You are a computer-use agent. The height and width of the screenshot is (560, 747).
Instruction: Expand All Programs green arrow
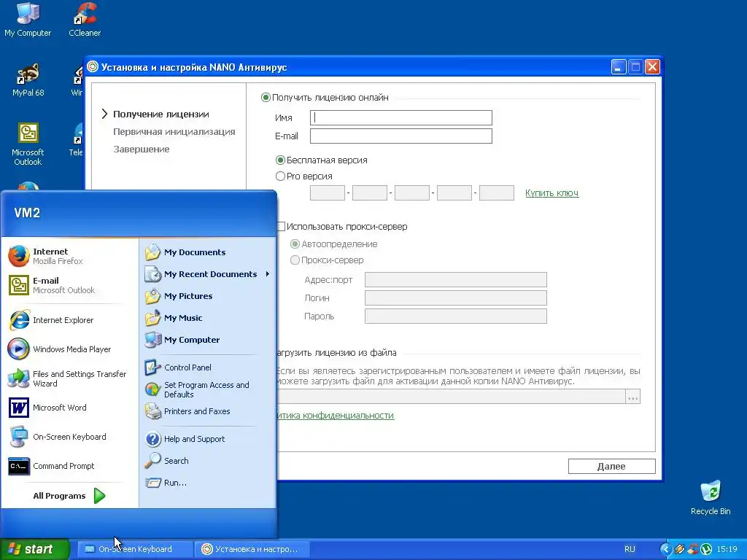[99, 496]
